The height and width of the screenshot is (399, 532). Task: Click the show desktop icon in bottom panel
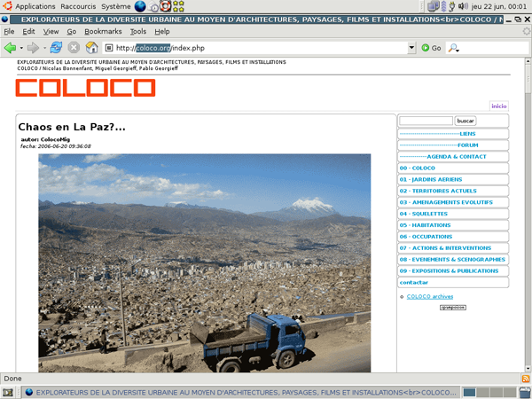coord(7,392)
